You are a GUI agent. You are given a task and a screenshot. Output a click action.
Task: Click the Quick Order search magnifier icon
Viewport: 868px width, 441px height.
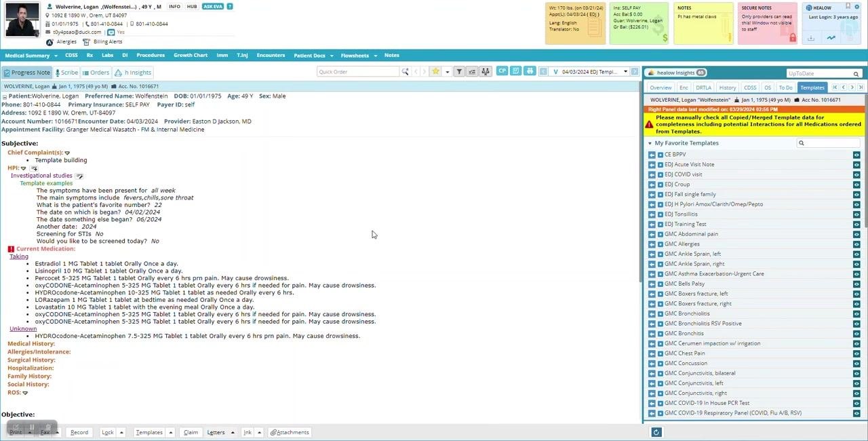(406, 72)
